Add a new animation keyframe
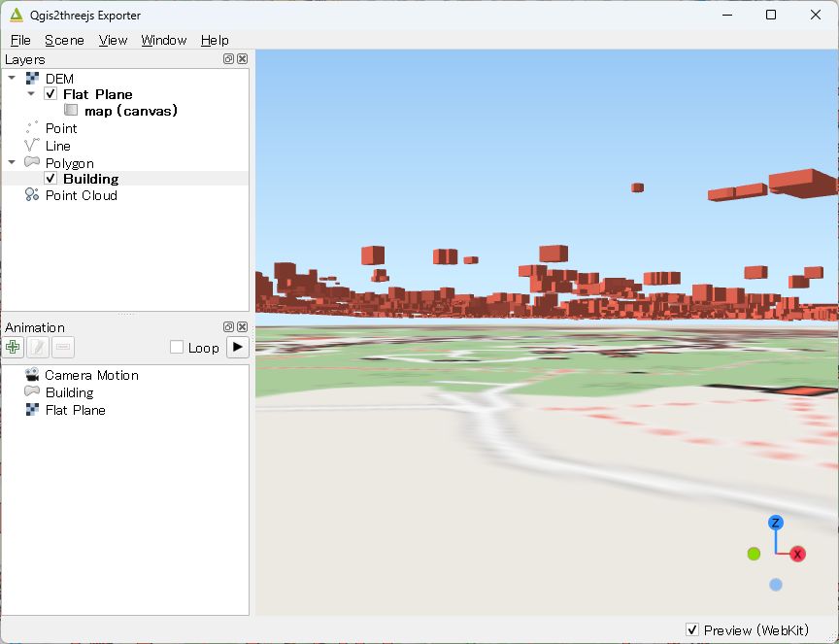The height and width of the screenshot is (644, 839). [x=13, y=347]
